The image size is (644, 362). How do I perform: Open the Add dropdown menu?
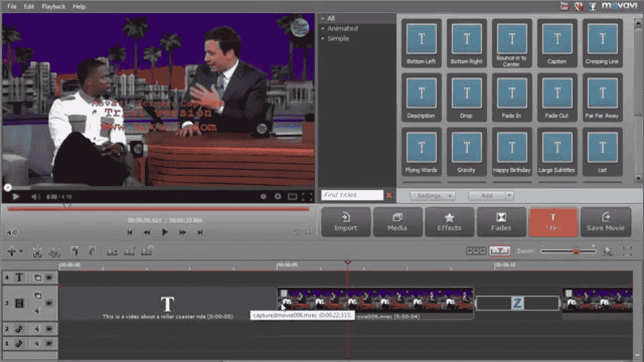click(491, 195)
